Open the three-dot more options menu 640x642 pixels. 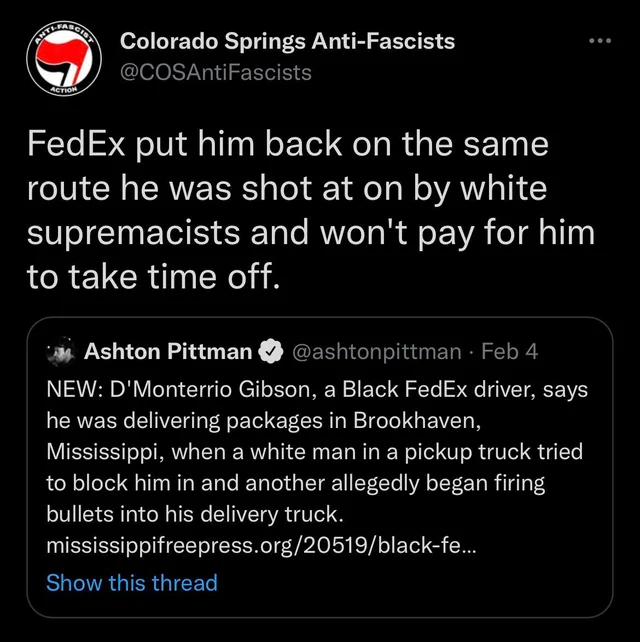599,42
